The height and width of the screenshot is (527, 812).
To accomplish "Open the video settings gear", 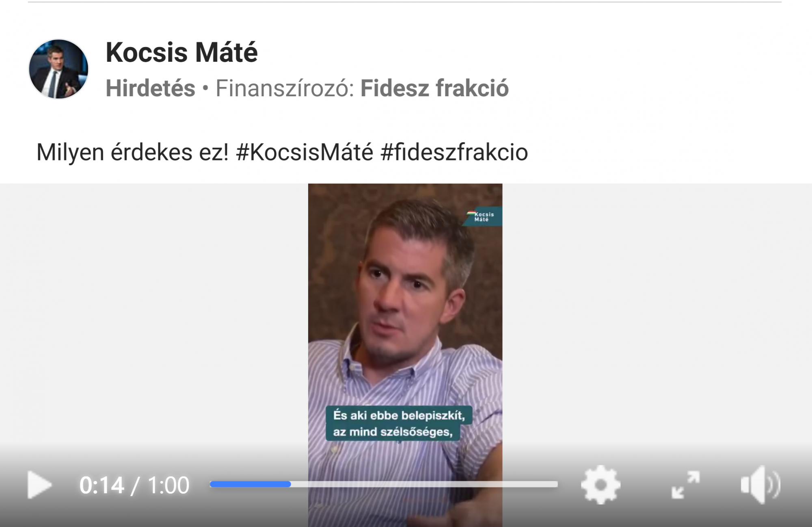I will pos(600,485).
